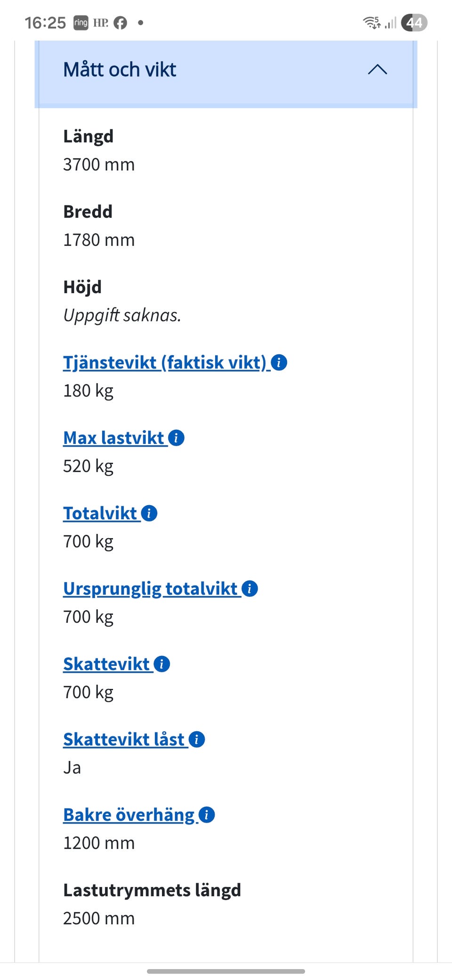
Task: Tap the battery indicator showing 44
Action: (x=414, y=23)
